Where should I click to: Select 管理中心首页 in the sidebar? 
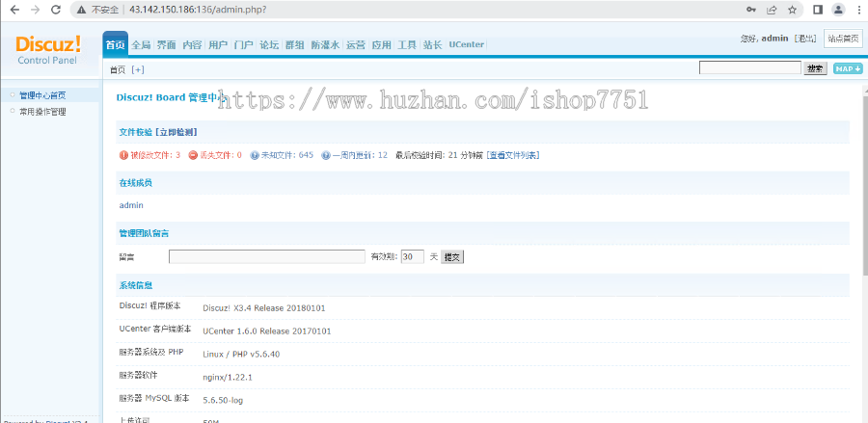[x=42, y=95]
